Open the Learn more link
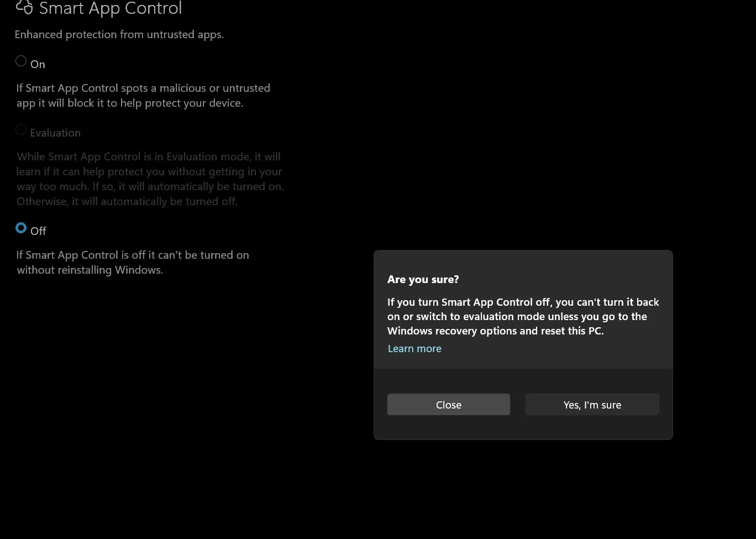 (x=414, y=348)
